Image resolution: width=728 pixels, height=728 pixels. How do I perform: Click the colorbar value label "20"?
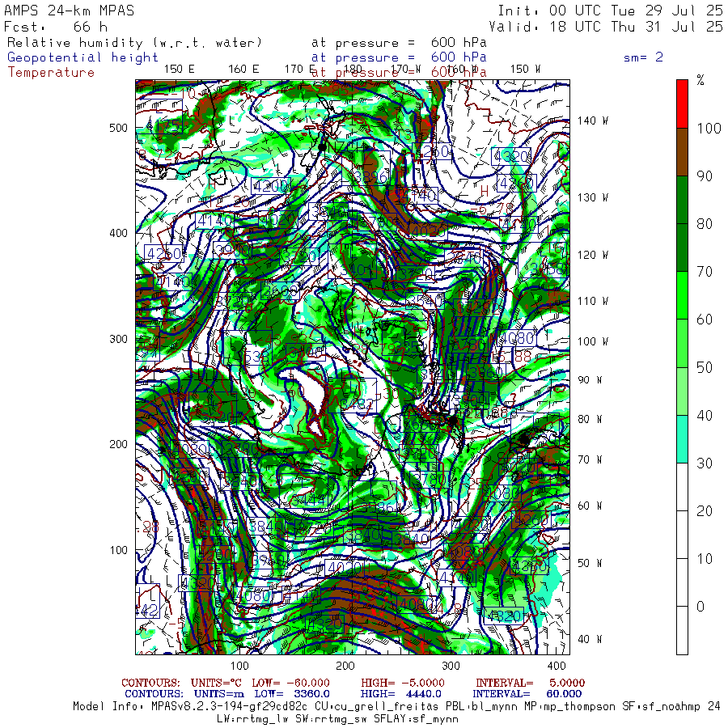pos(705,511)
